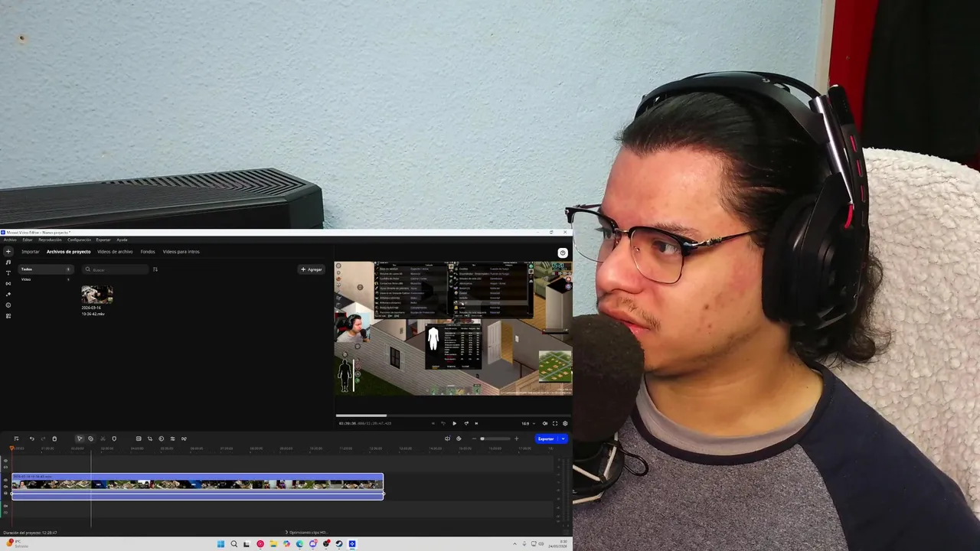The image size is (980, 551).
Task: Play the preview video
Action: [x=455, y=423]
